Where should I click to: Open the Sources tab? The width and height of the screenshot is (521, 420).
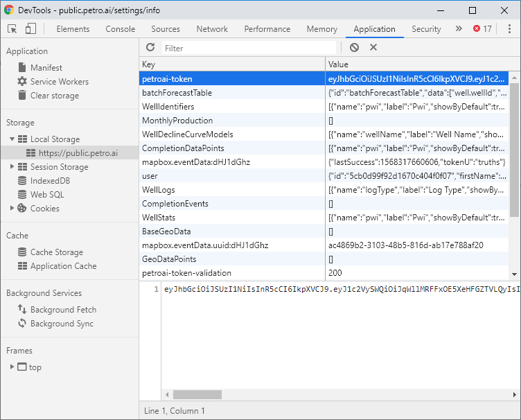(166, 29)
